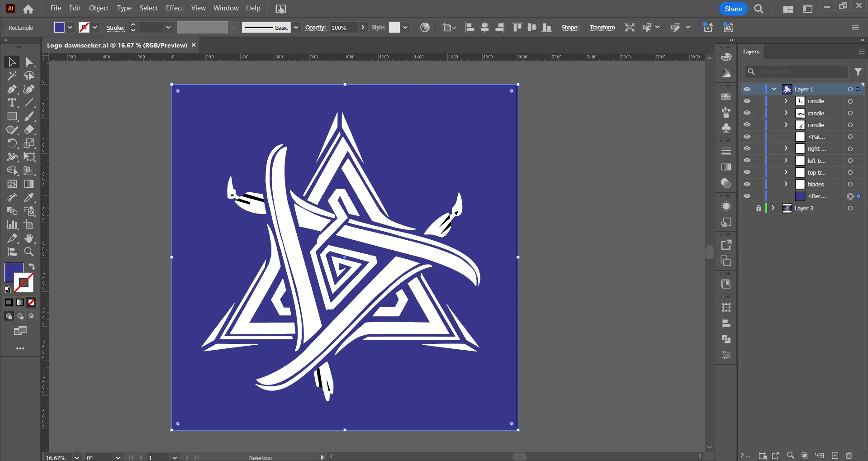This screenshot has height=461, width=868.
Task: Open the Window menu
Action: [226, 8]
